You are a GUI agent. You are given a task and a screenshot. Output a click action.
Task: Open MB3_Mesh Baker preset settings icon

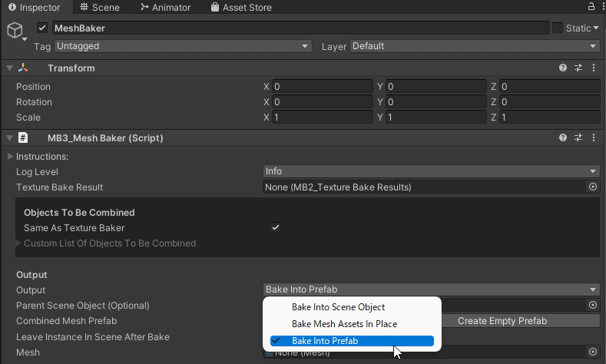[578, 137]
